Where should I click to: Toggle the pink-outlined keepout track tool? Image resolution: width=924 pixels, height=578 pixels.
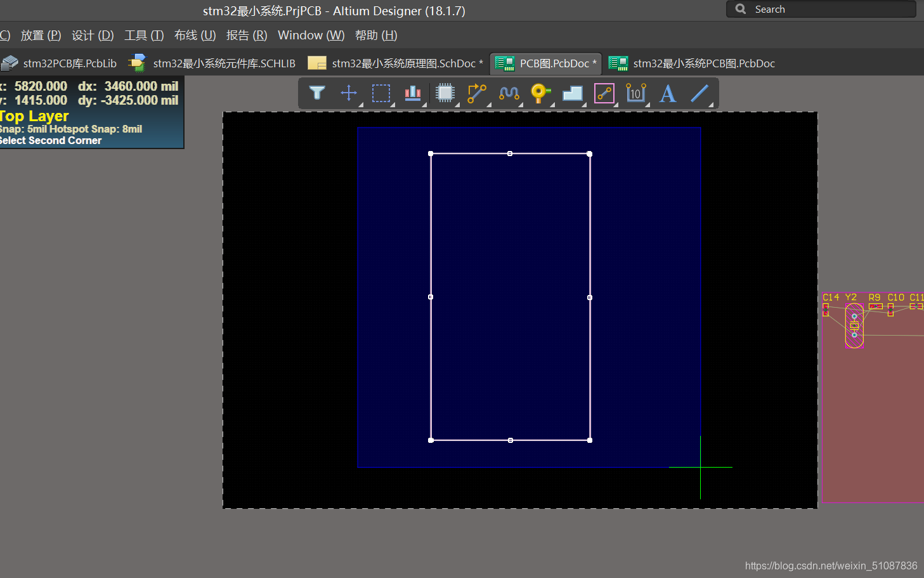[x=604, y=93]
